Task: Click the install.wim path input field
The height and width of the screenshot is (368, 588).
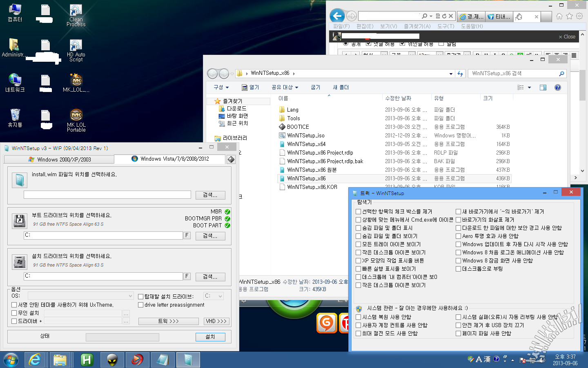Action: tap(107, 195)
